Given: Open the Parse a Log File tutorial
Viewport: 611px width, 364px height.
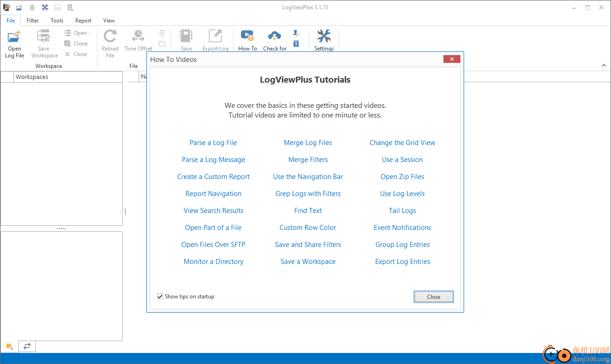Looking at the screenshot, I should click(x=213, y=143).
